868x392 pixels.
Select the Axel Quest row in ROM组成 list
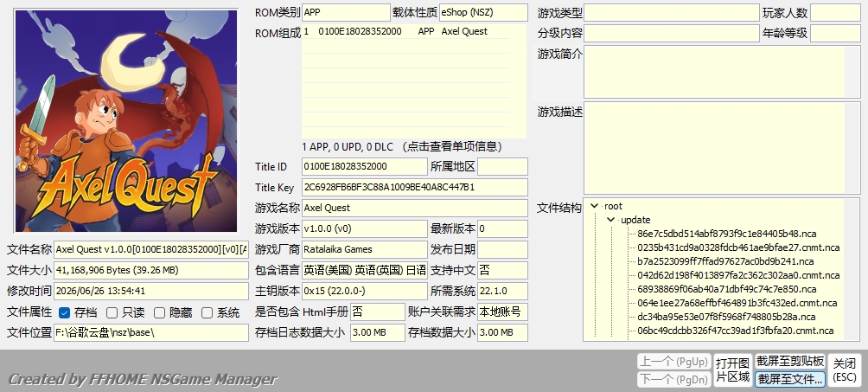[405, 32]
